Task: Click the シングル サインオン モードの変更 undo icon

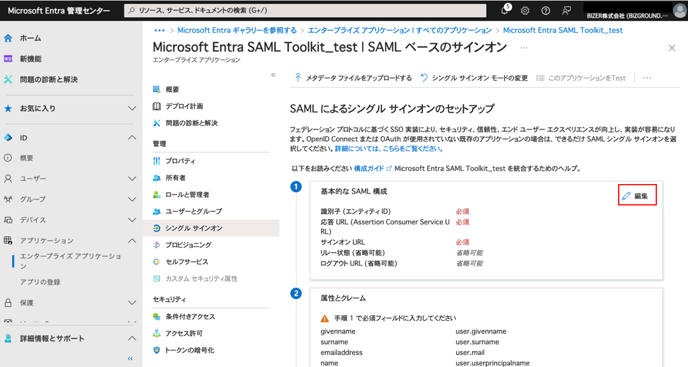Action: pos(424,78)
